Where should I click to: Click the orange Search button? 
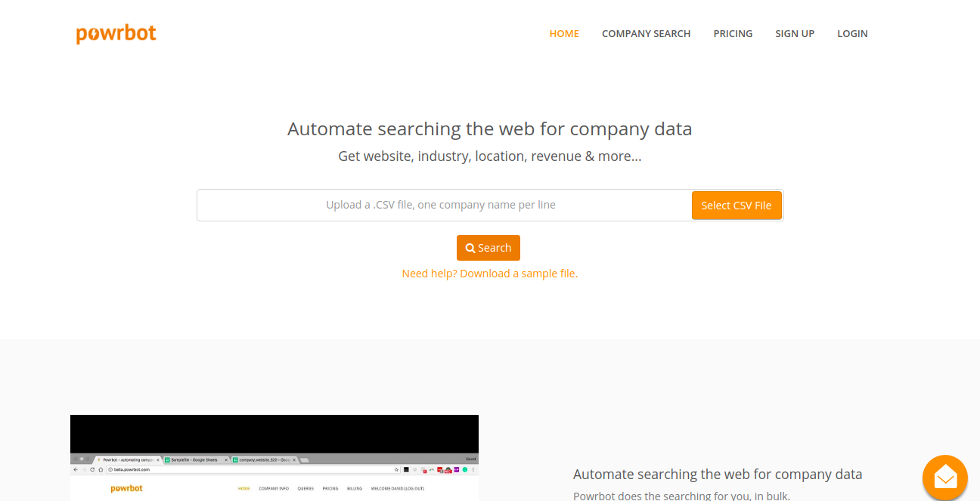point(488,248)
